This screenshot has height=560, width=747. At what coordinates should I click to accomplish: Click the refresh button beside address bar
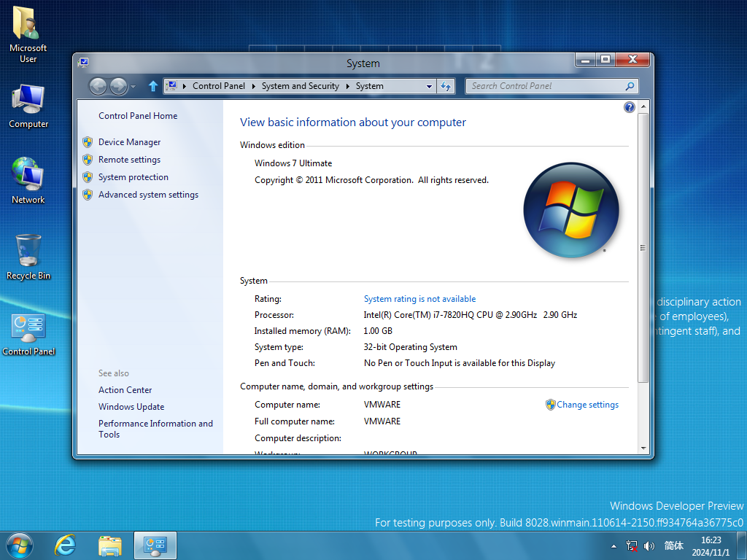coord(446,86)
